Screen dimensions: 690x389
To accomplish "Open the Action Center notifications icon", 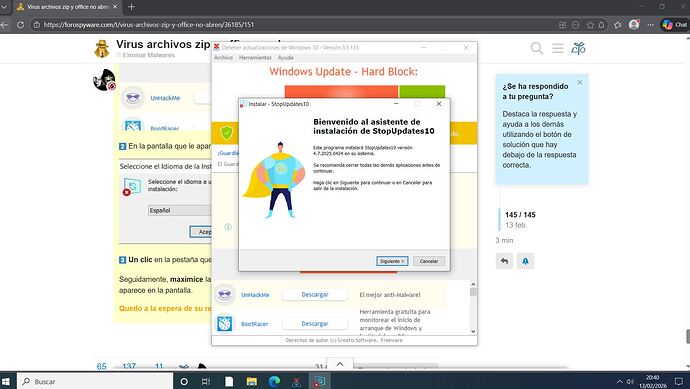I will point(679,382).
